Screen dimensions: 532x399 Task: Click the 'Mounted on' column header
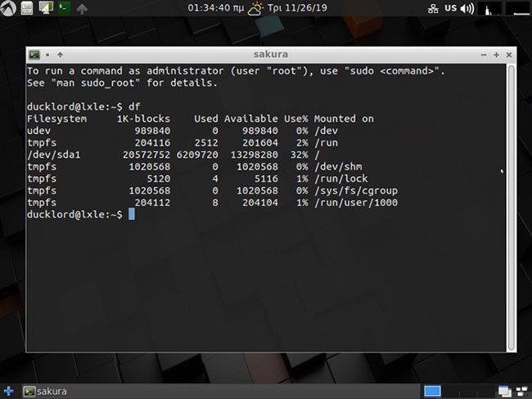tap(344, 119)
